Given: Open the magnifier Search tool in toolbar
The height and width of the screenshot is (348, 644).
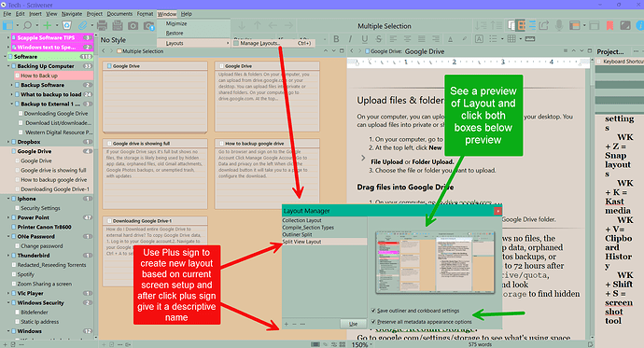Looking at the screenshot, I should tap(27, 25).
